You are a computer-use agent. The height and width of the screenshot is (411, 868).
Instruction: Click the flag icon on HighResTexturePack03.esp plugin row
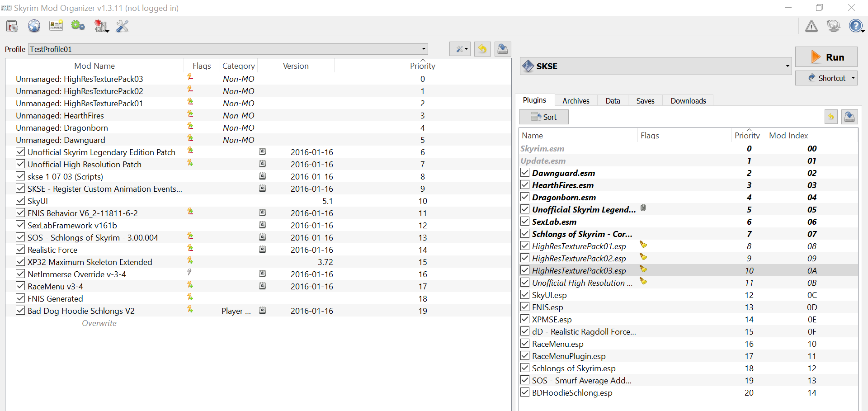[643, 269]
